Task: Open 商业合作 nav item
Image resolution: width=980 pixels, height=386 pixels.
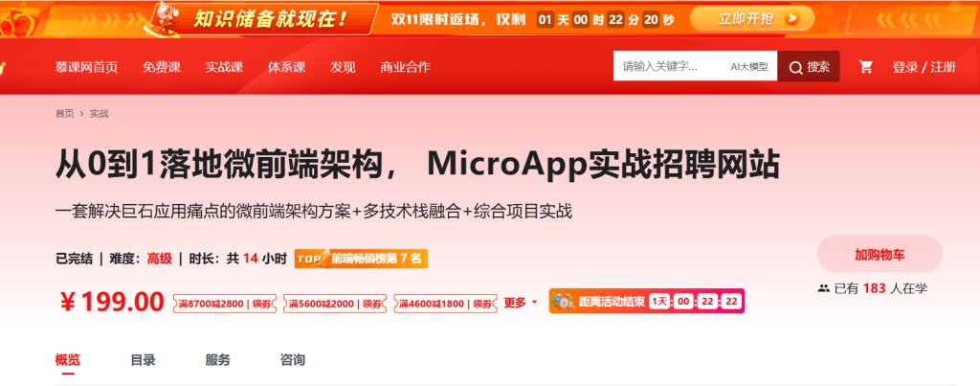Action: click(405, 67)
